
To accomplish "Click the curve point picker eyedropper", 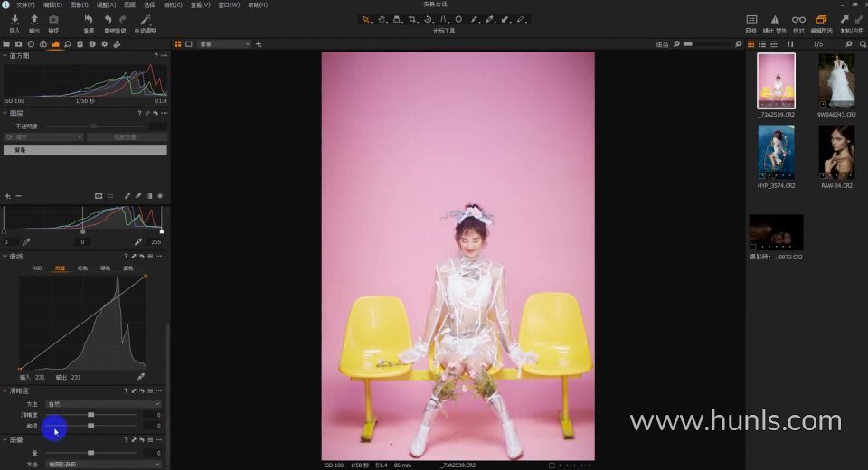I will click(x=141, y=376).
